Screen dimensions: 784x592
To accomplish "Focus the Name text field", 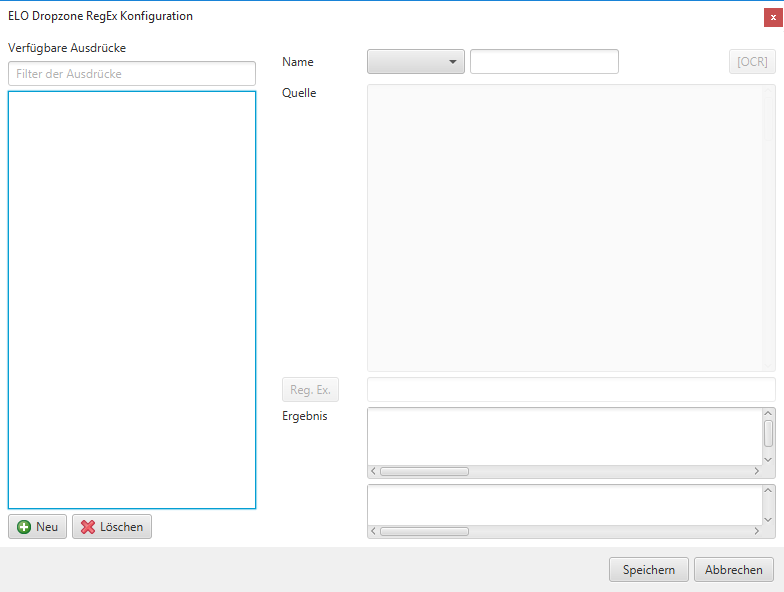I will [544, 62].
